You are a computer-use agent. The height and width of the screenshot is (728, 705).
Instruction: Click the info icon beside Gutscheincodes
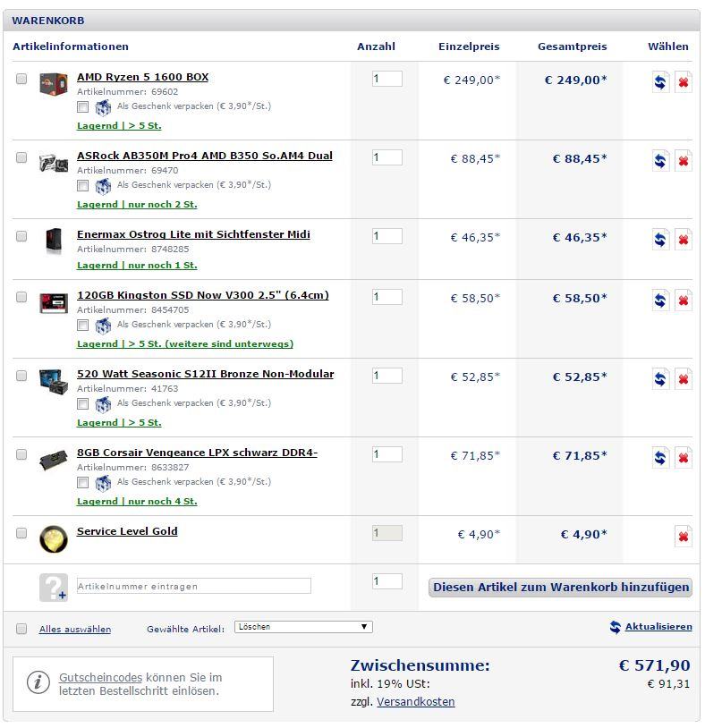[38, 683]
